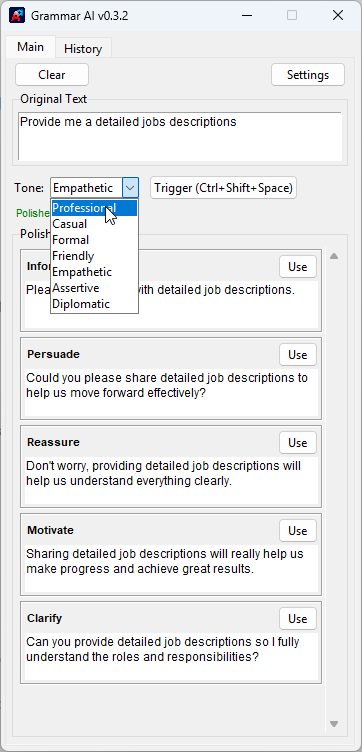Minimize the Grammar AI window
The image size is (362, 752).
pos(247,15)
